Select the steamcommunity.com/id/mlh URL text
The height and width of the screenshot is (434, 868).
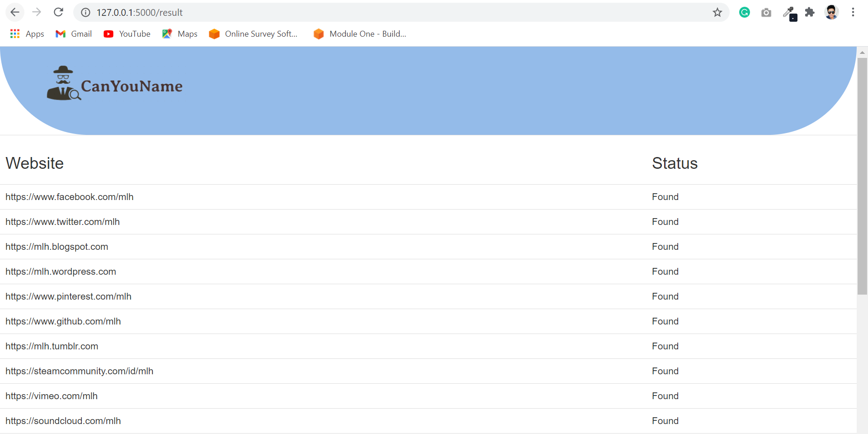[80, 371]
